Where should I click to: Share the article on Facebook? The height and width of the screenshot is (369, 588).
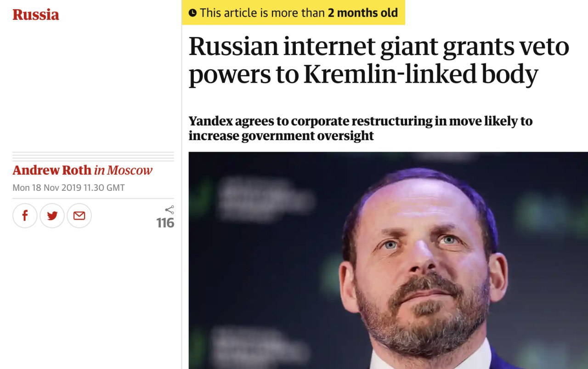pos(25,216)
